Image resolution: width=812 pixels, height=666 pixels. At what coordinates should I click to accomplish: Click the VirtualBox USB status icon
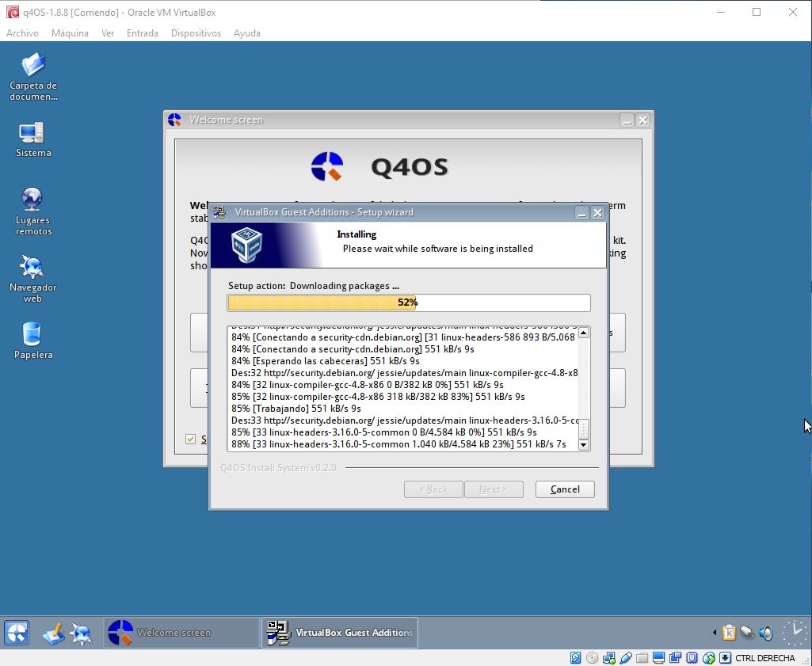(626, 658)
